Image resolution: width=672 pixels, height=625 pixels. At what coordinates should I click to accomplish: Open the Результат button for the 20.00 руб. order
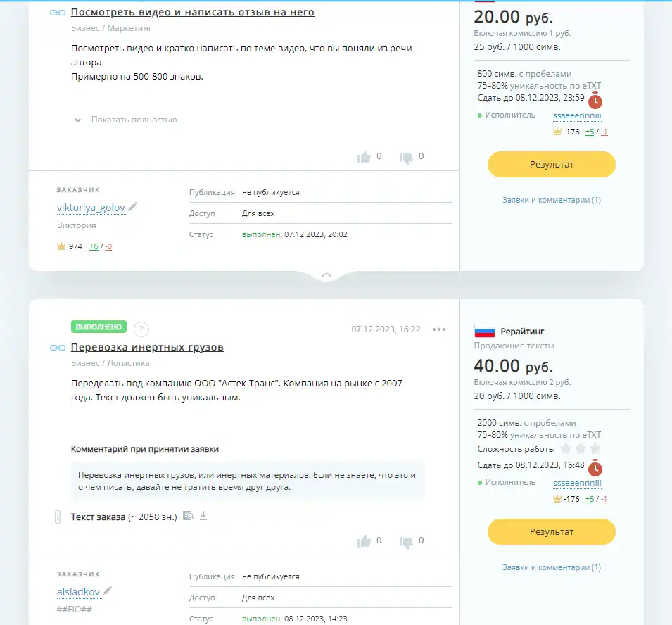(552, 164)
